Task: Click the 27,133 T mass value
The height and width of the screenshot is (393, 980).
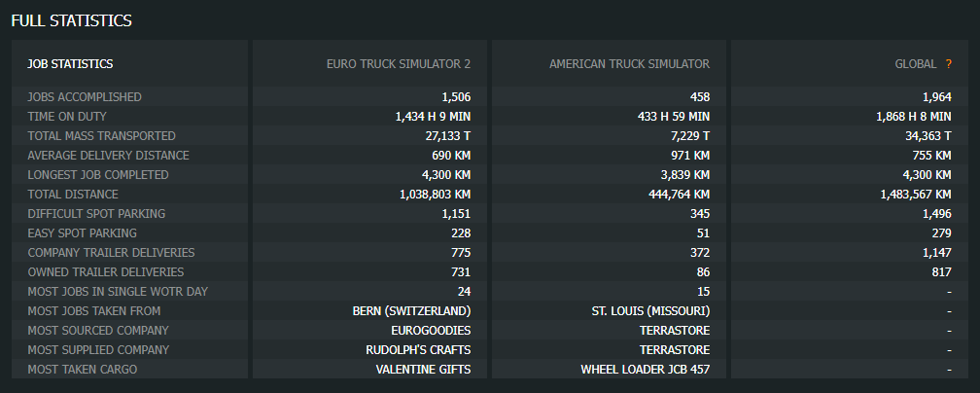Action: [447, 136]
